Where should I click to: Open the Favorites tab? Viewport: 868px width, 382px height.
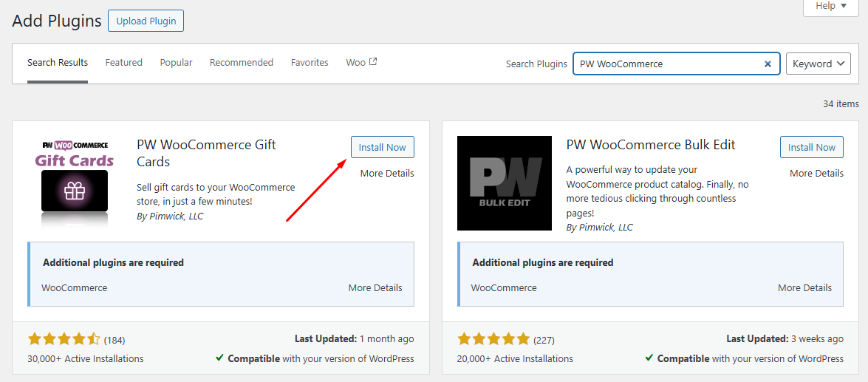click(310, 63)
